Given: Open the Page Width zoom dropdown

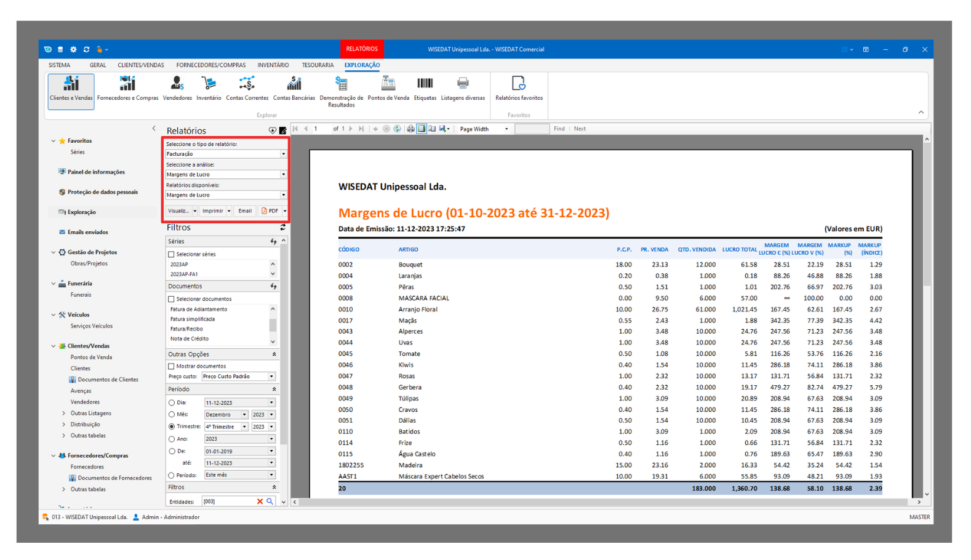Looking at the screenshot, I should tap(484, 129).
